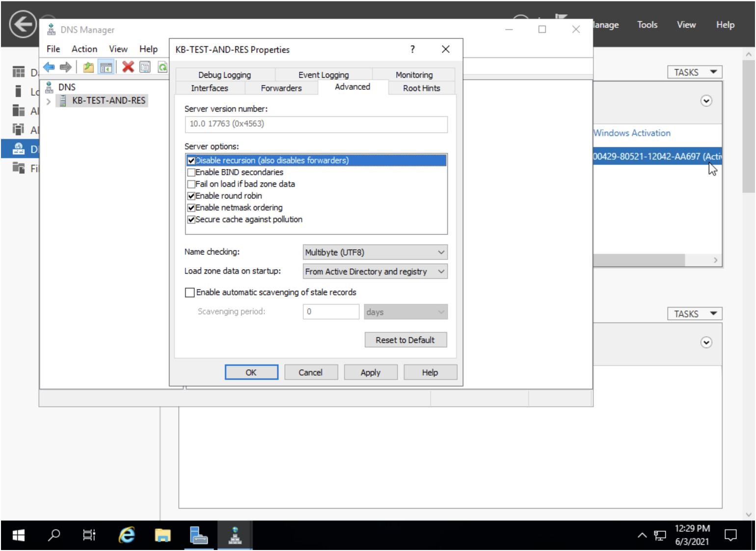Click OK in the Properties dialog
Viewport: 756px width, 551px height.
tap(251, 373)
